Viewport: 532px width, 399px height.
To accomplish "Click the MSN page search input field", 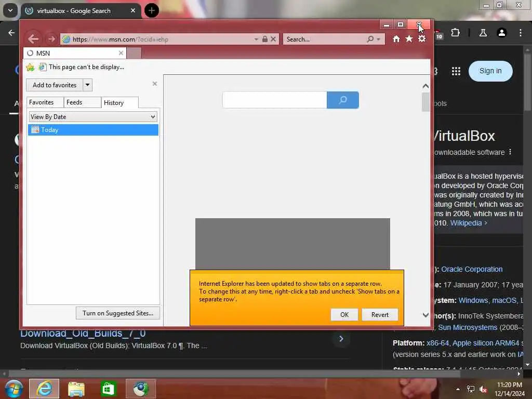I will 275,100.
